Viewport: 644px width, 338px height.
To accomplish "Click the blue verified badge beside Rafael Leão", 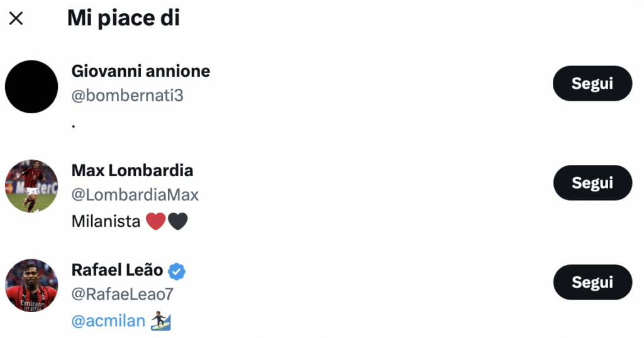I will 177,271.
